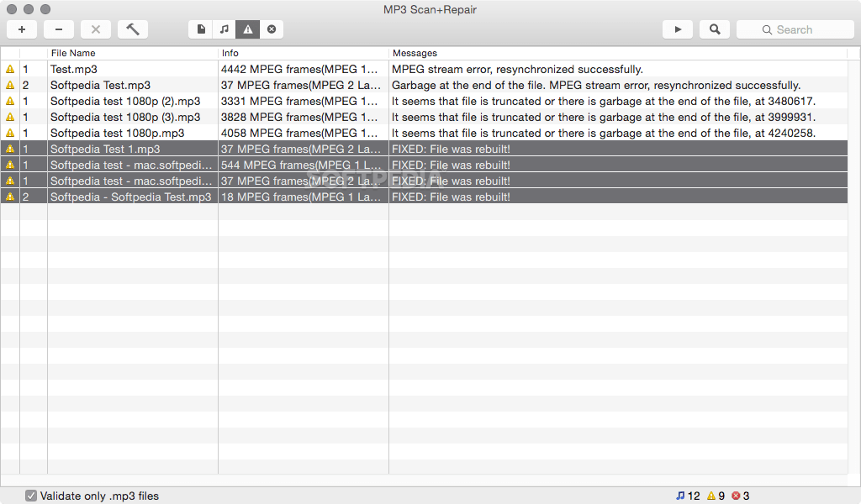Click the error counter icon showing 3
861x504 pixels.
pos(742,496)
